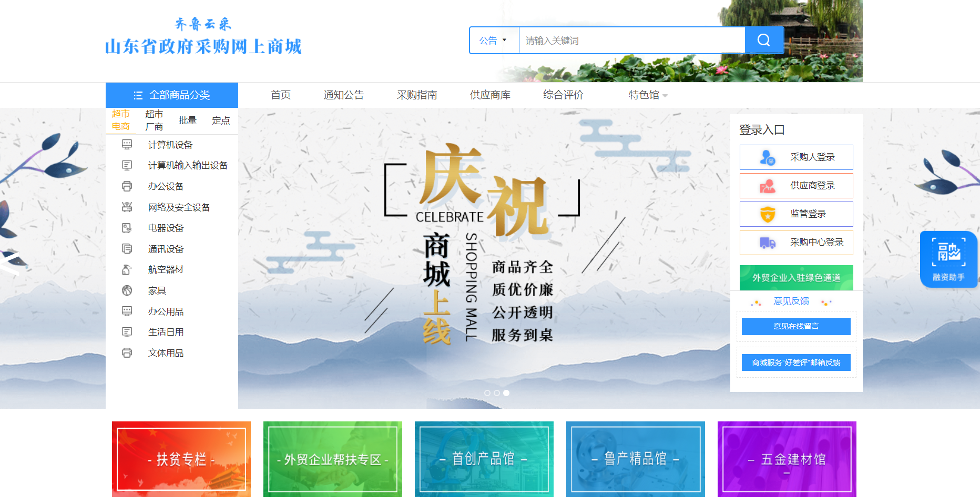Open the 采购指南 nav item
Viewport: 980px width, 504px height.
coord(417,95)
